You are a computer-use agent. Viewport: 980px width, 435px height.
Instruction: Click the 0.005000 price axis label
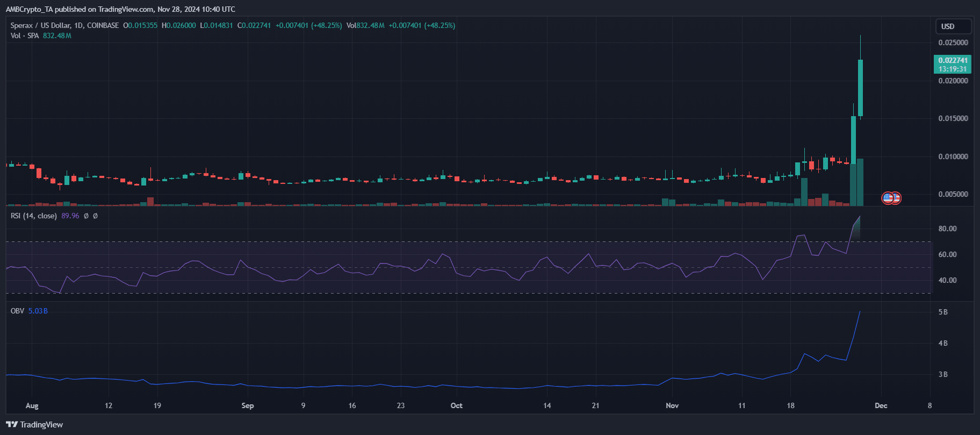click(953, 194)
